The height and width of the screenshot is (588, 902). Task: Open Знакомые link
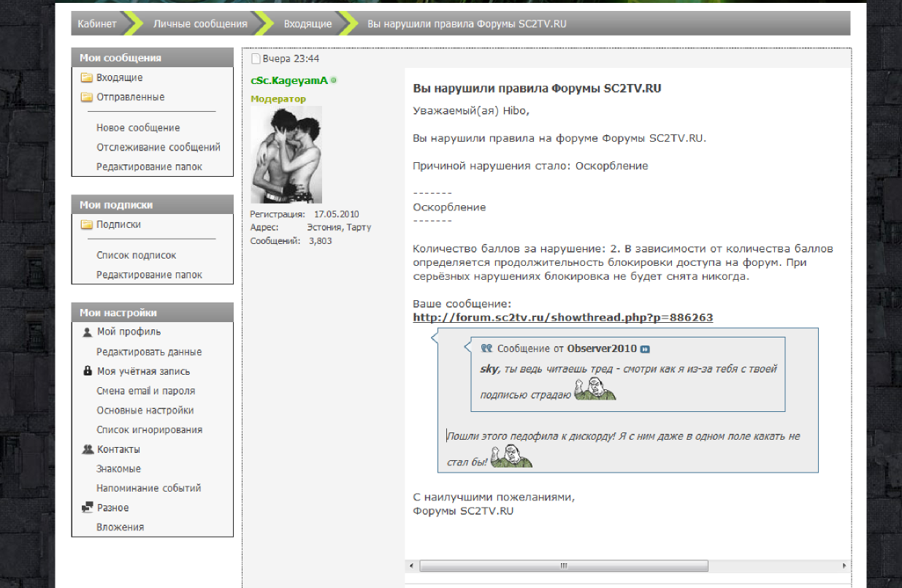pos(118,469)
